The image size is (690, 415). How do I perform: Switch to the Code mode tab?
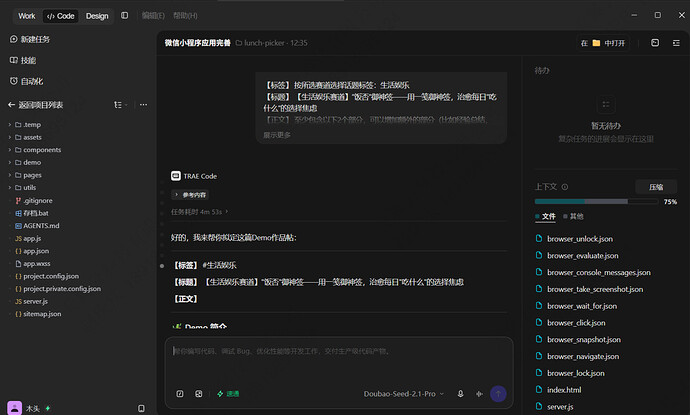tap(61, 16)
